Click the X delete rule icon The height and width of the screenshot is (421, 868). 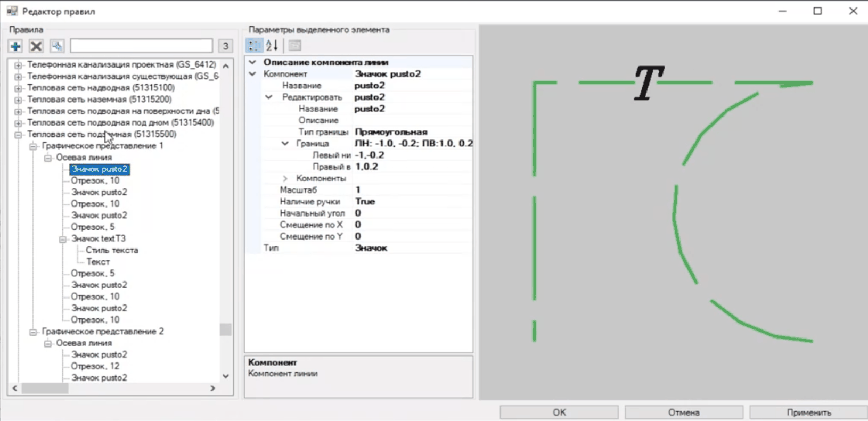pyautogui.click(x=36, y=46)
